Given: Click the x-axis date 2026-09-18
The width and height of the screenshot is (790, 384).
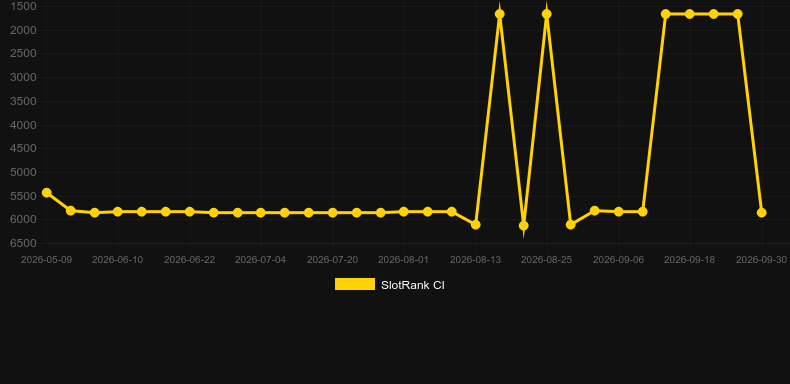Looking at the screenshot, I should [x=690, y=260].
